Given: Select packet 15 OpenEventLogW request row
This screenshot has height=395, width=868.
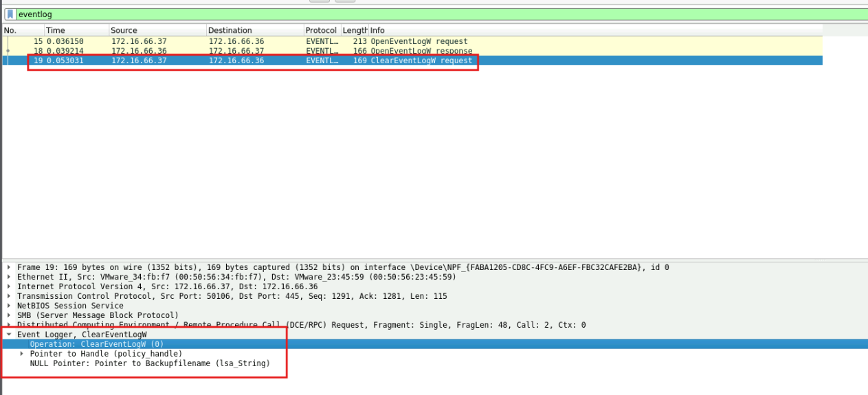Looking at the screenshot, I should (412, 41).
